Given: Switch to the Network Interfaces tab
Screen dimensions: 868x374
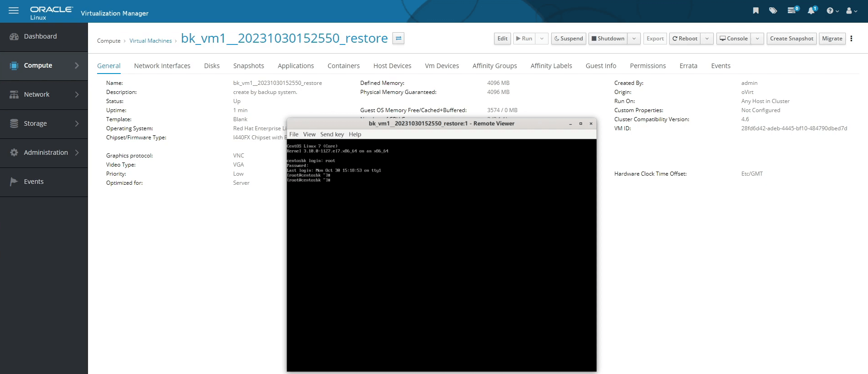Looking at the screenshot, I should click(x=162, y=66).
